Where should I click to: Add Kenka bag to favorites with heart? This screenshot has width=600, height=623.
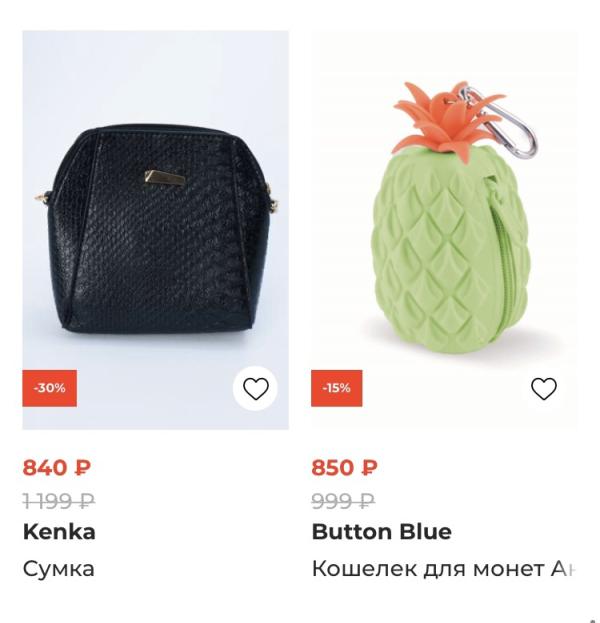tap(255, 389)
